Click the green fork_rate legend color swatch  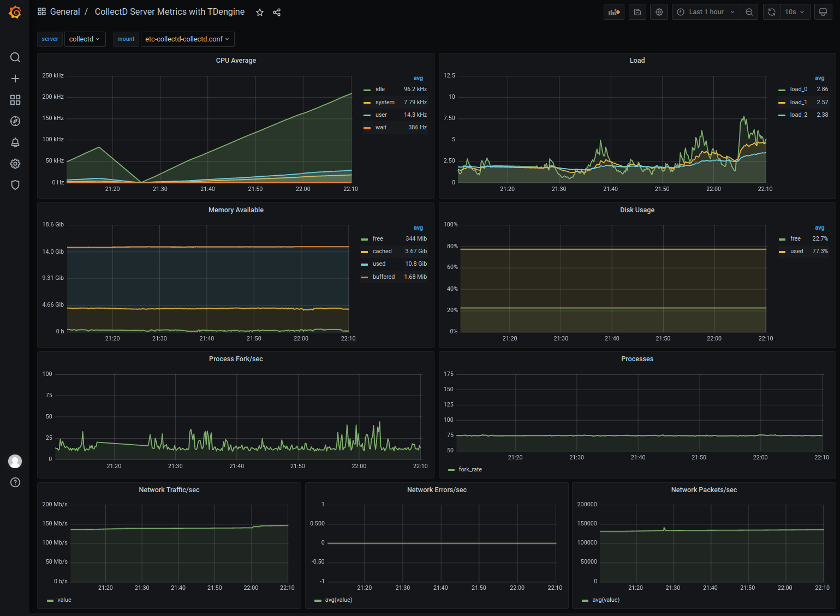coord(450,469)
